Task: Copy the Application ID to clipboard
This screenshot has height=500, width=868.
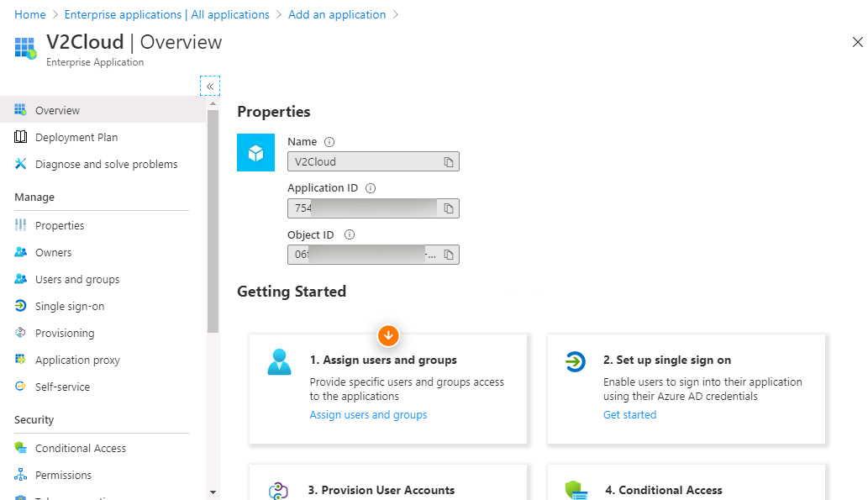Action: click(449, 208)
